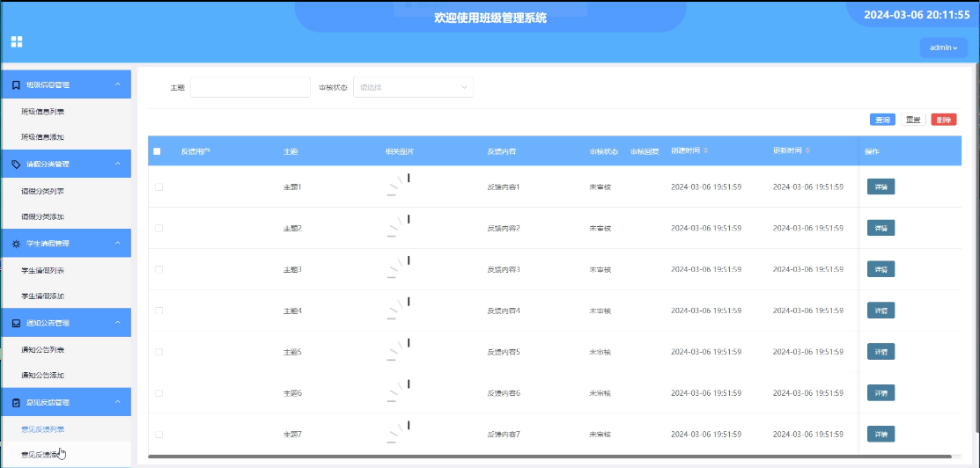Click the white 重置 button
The width and height of the screenshot is (980, 468).
(x=913, y=120)
